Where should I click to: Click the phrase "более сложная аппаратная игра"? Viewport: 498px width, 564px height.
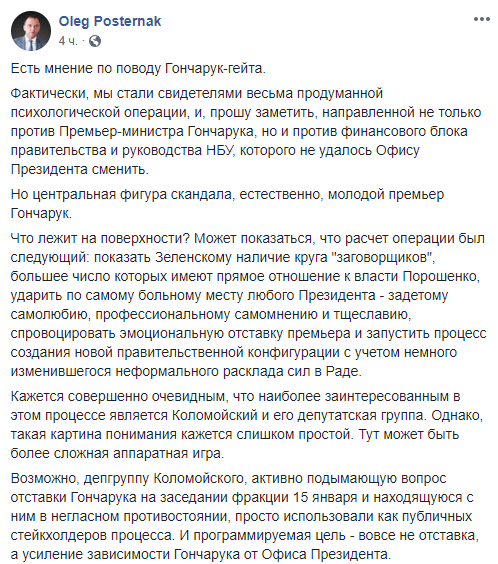116,453
